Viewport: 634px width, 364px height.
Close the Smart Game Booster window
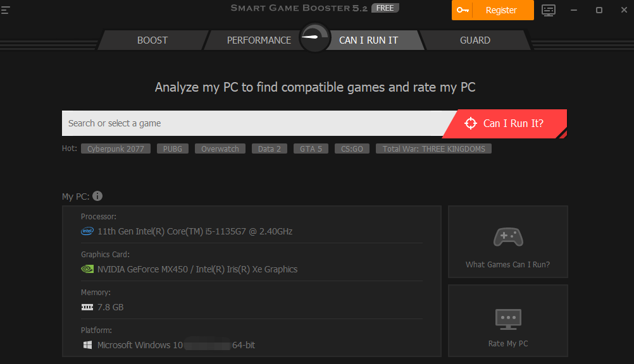tap(624, 10)
